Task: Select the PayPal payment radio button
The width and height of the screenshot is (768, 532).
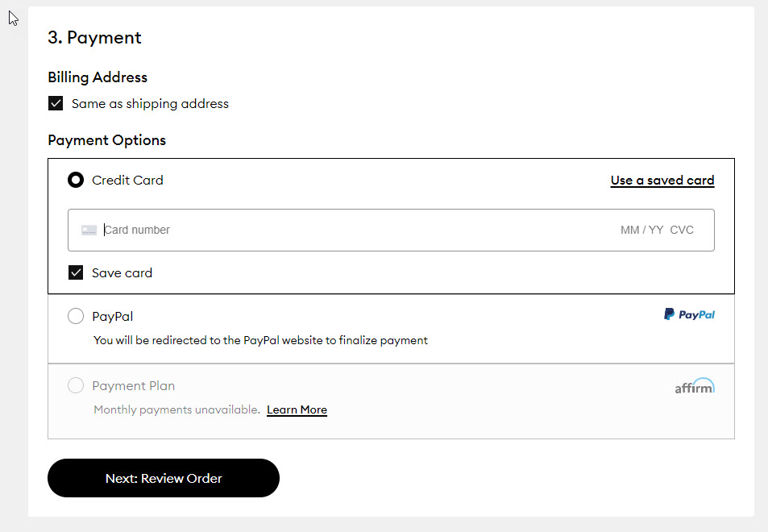Action: click(x=75, y=316)
